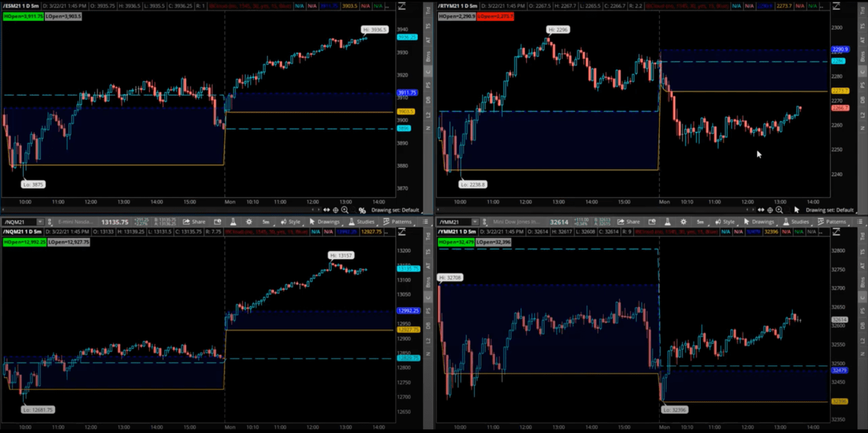Toggle the AT sidebar tab on /RTYM21 chart
This screenshot has width=868, height=433.
[863, 40]
